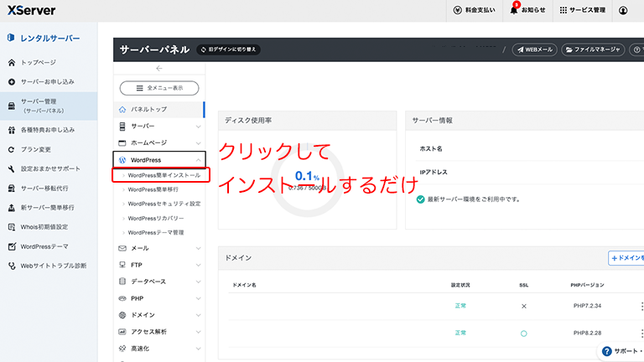Expand the PHP menu chevron
The height and width of the screenshot is (362, 644).
(x=199, y=298)
